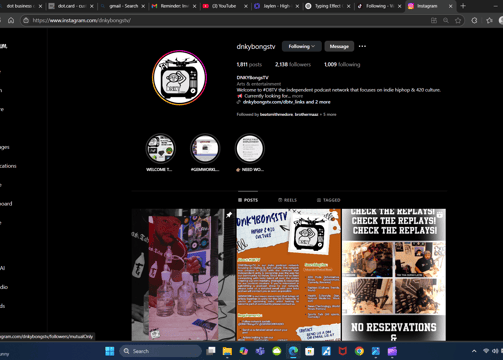Open the pinned bongs video post
The image size is (503, 360).
pos(183,275)
